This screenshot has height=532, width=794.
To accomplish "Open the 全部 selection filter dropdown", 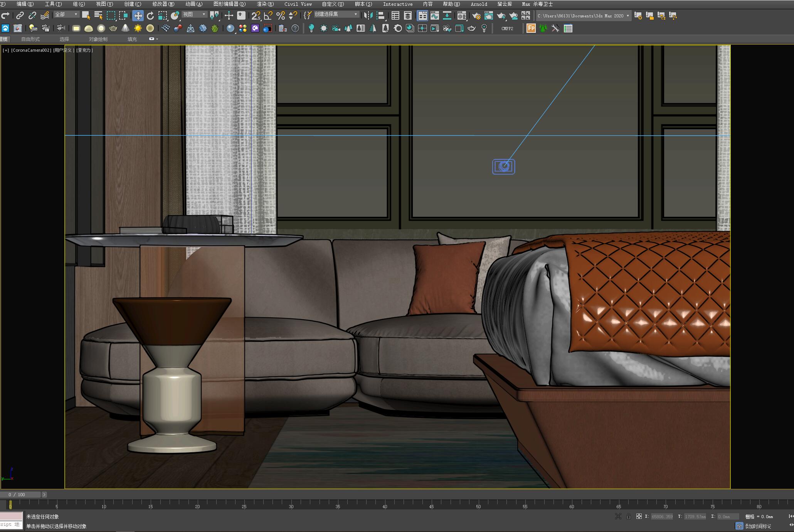I will [67, 14].
